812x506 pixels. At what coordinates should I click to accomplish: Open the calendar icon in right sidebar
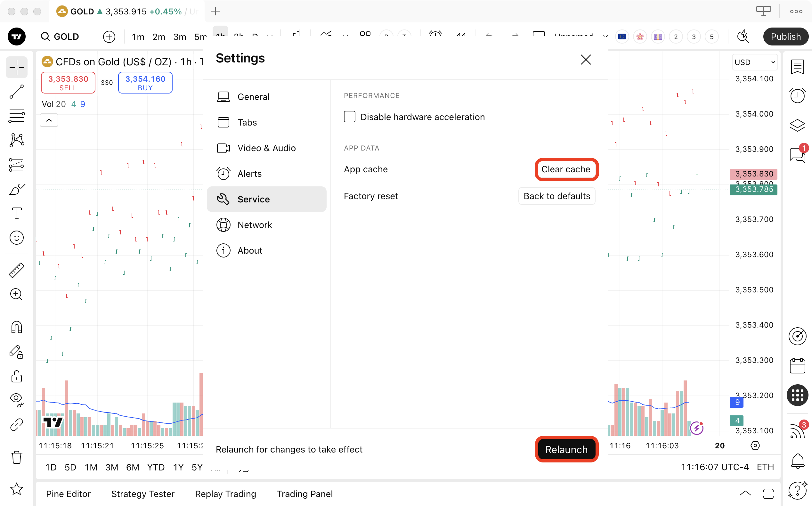(797, 366)
